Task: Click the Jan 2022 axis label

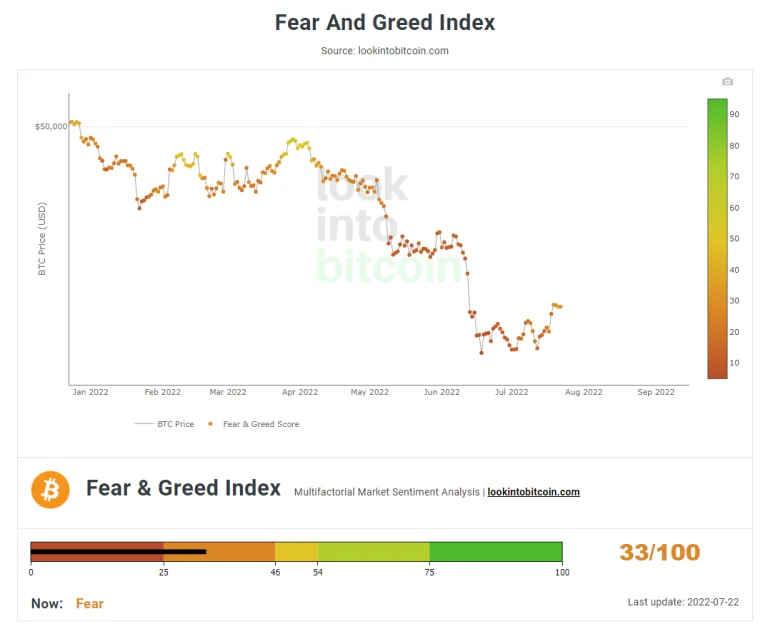Action: point(90,392)
